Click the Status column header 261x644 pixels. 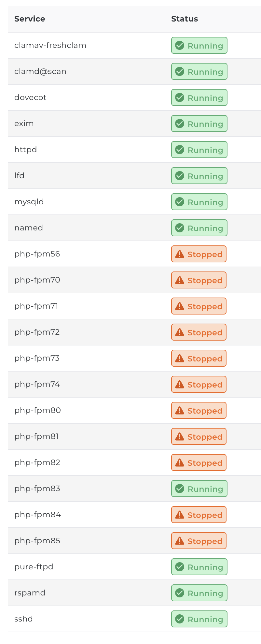point(185,19)
